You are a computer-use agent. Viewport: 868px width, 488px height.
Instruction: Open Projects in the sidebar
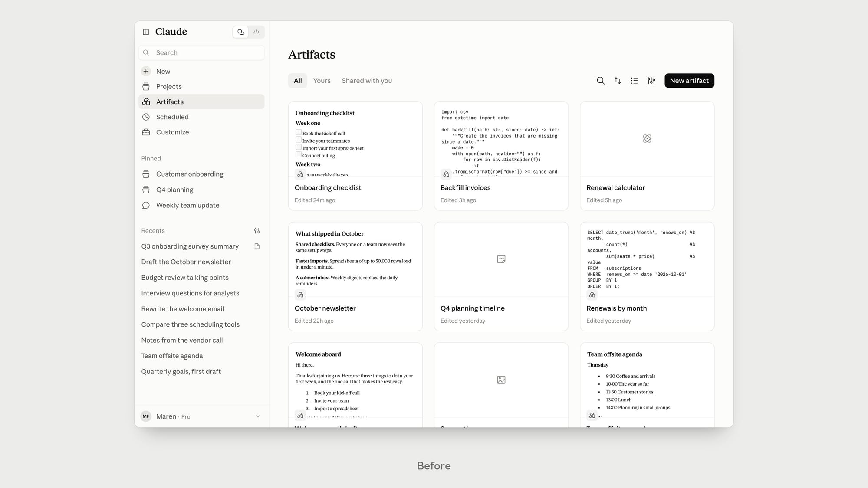201,86
